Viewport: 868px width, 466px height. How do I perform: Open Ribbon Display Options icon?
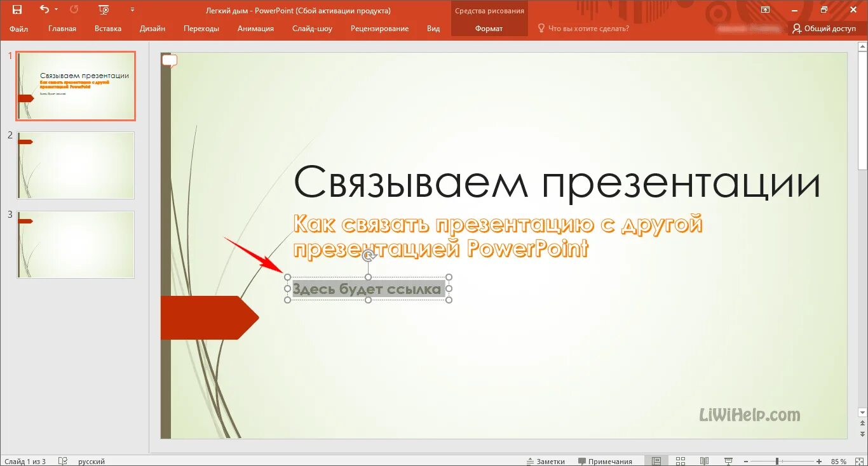(x=765, y=10)
